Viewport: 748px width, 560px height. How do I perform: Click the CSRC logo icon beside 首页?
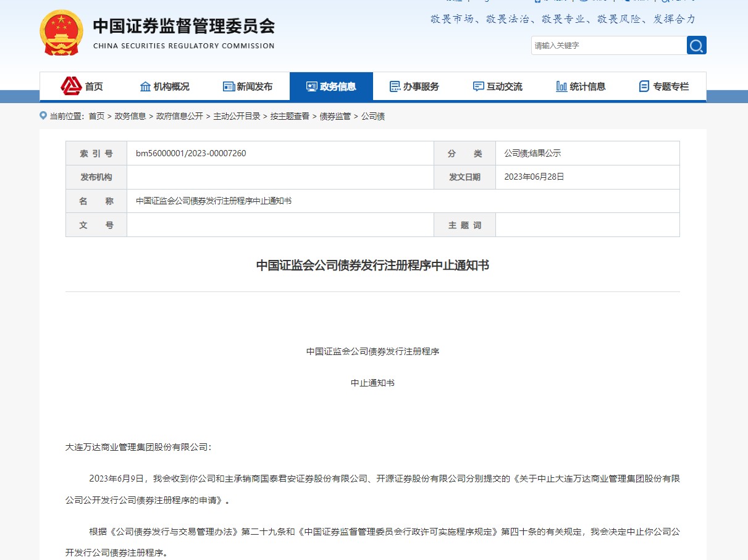pyautogui.click(x=71, y=86)
